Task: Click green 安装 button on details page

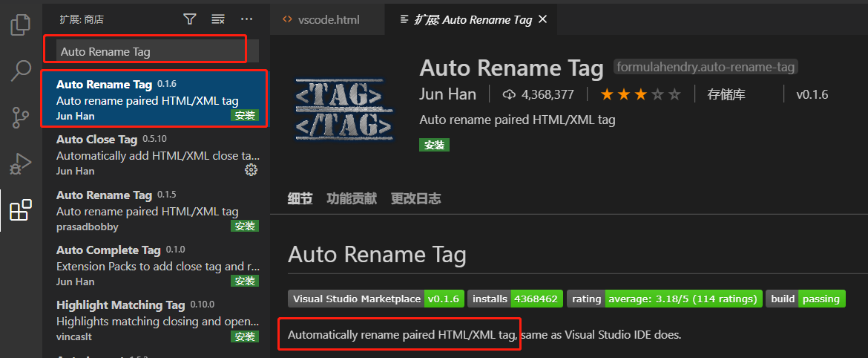Action: (435, 145)
